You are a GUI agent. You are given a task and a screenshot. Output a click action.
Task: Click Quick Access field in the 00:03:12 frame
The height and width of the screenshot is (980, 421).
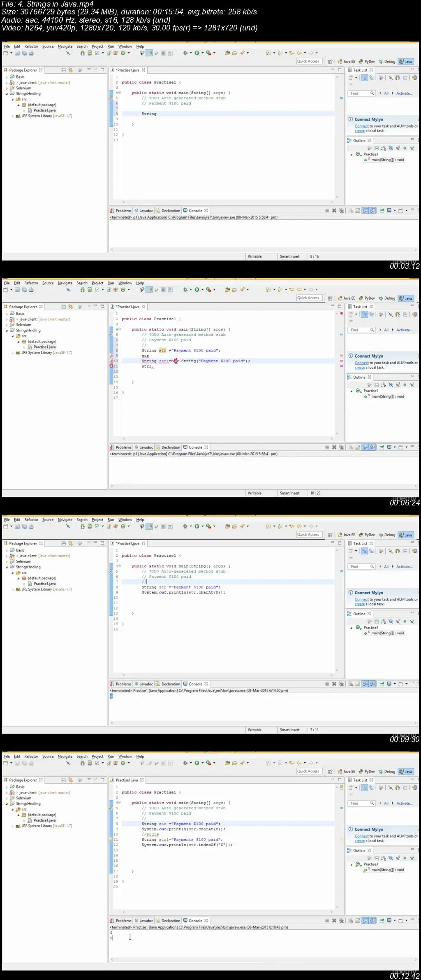tap(309, 61)
